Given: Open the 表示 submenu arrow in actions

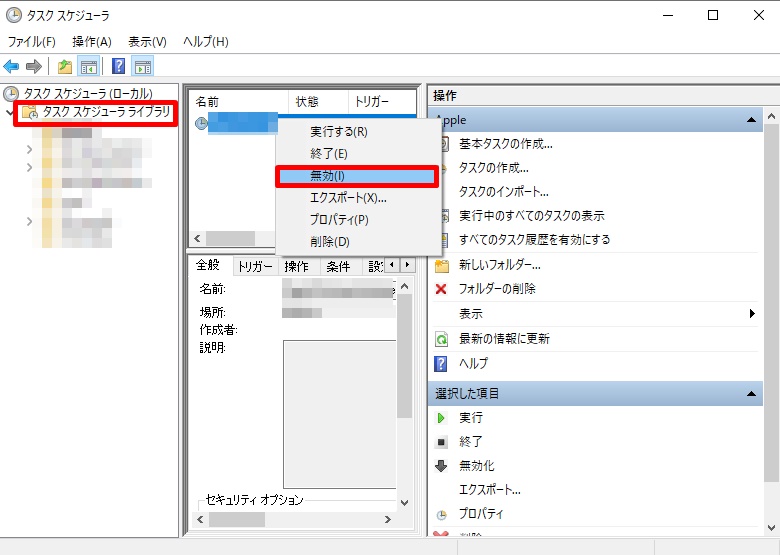Looking at the screenshot, I should click(752, 314).
